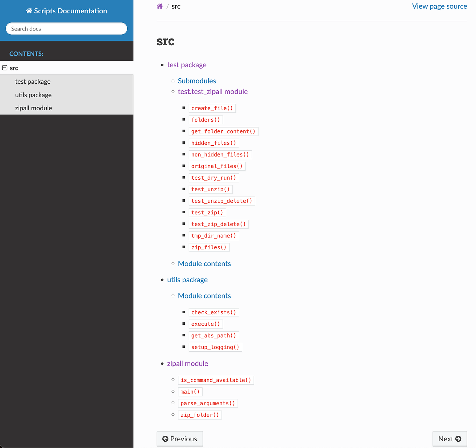Open the test.test_zipall module page
Image resolution: width=476 pixels, height=448 pixels.
(x=213, y=91)
